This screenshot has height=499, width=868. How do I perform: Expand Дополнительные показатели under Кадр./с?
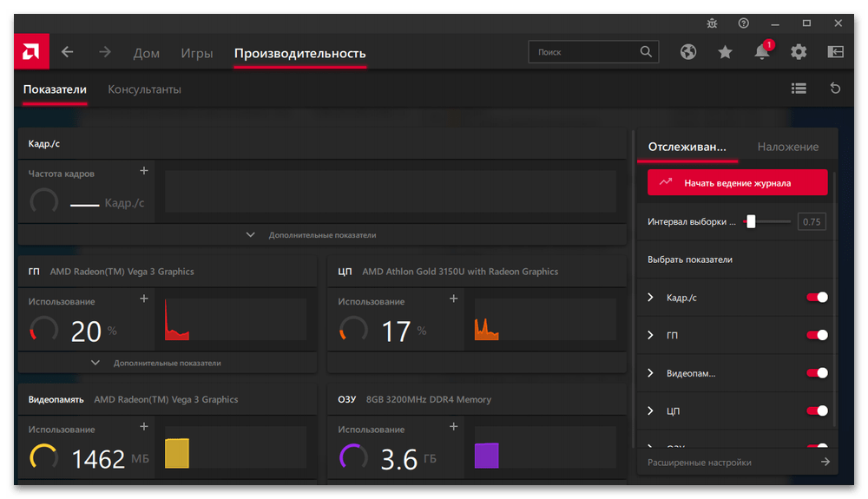[321, 235]
